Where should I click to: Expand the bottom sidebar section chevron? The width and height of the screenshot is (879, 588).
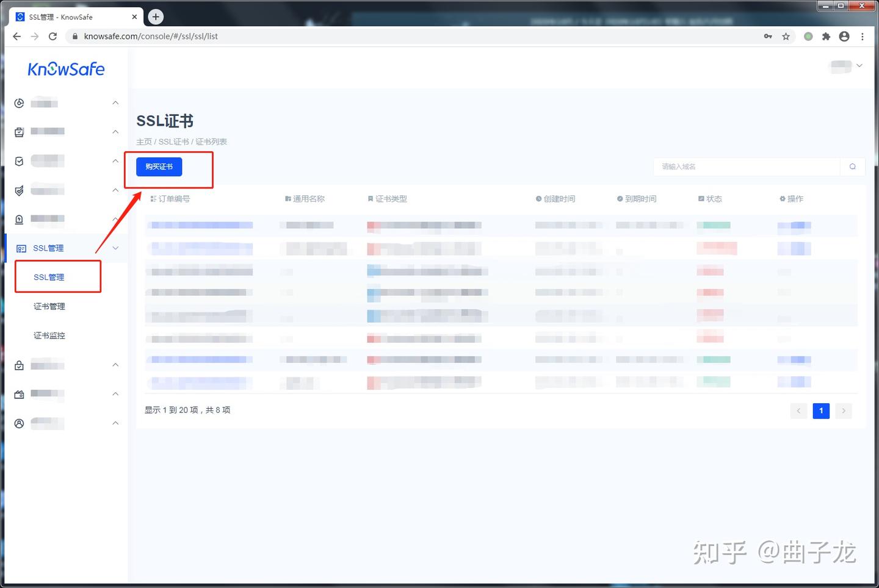click(115, 423)
